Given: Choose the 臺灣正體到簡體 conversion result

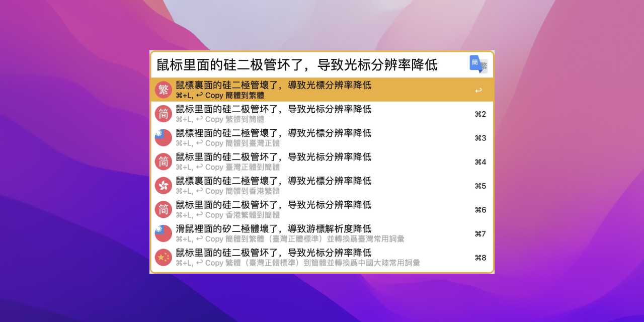Looking at the screenshot, I should (x=322, y=162).
